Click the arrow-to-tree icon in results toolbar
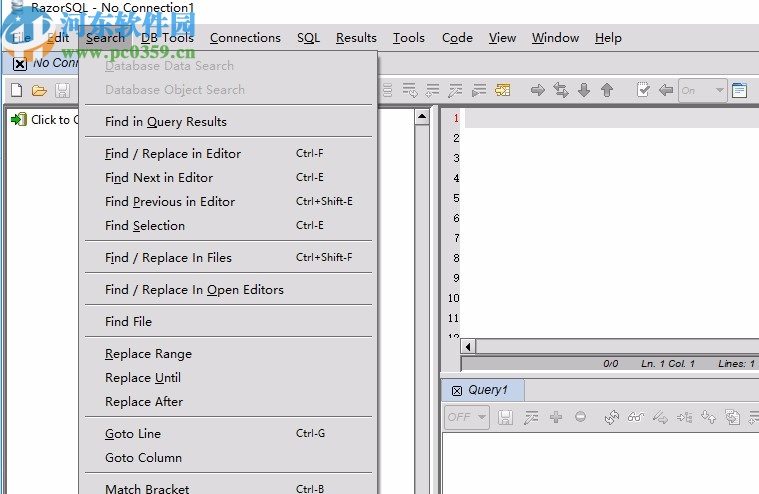Viewport: 759px width, 494px height. click(684, 417)
